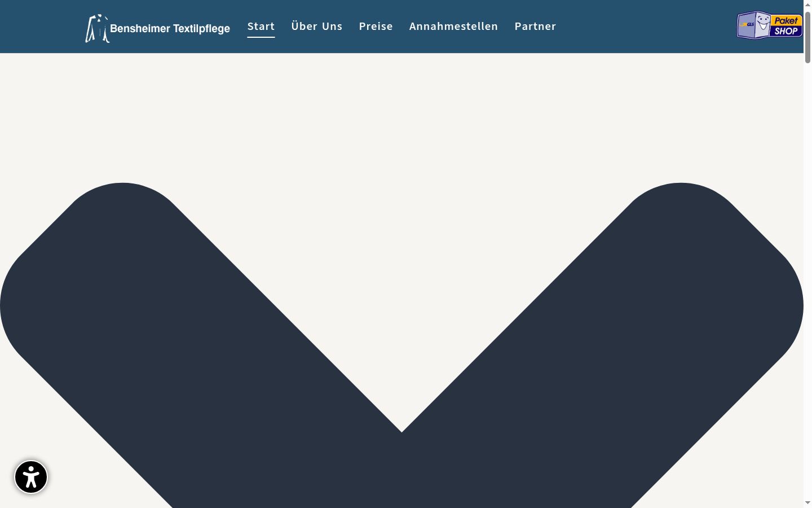Open the Über Uns page
This screenshot has width=812, height=508.
pyautogui.click(x=317, y=26)
